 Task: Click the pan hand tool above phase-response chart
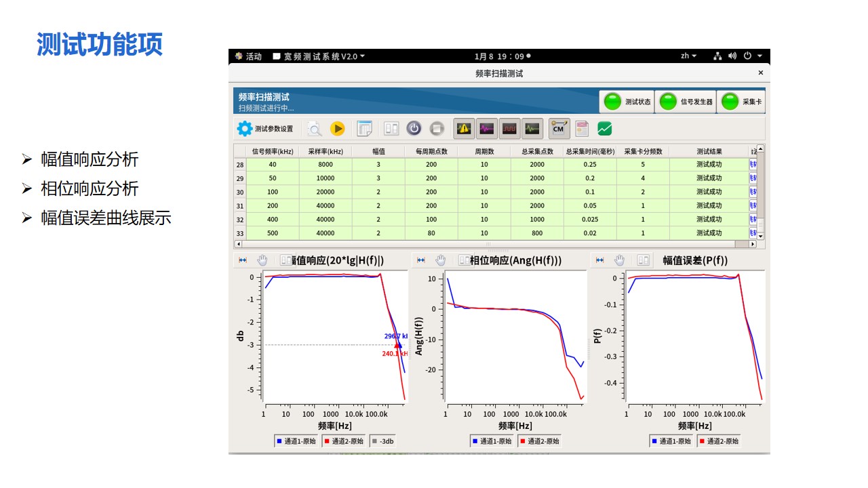(441, 260)
